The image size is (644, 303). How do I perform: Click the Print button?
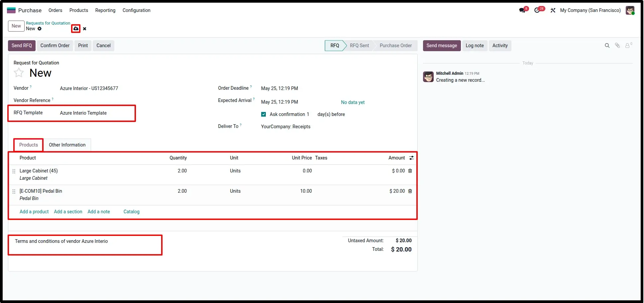(x=83, y=46)
